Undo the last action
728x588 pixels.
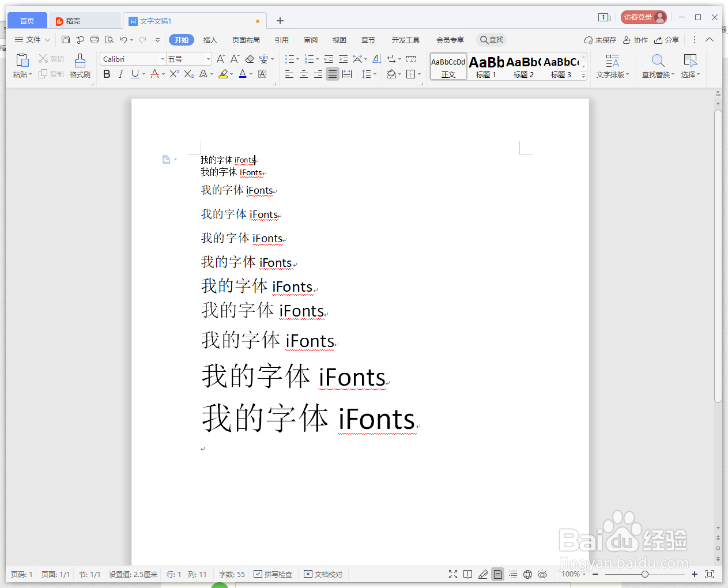point(123,40)
